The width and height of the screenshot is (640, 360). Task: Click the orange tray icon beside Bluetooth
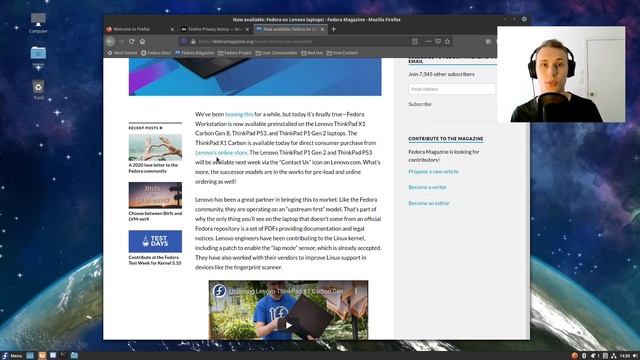click(x=575, y=356)
